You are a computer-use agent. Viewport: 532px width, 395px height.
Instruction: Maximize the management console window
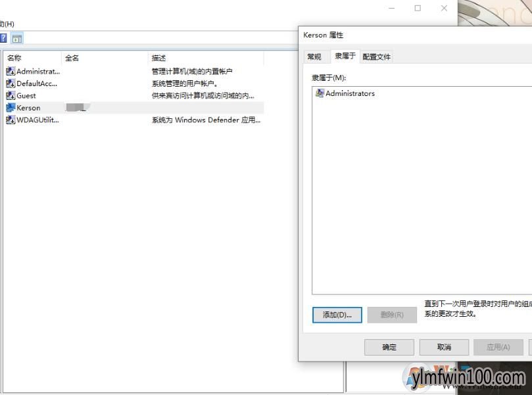pos(418,8)
